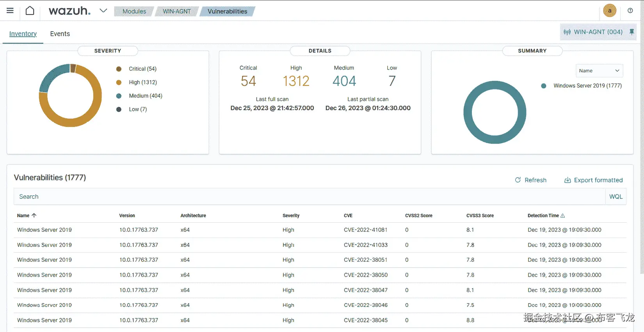Open the user avatar menu
This screenshot has height=332, width=644.
click(610, 11)
